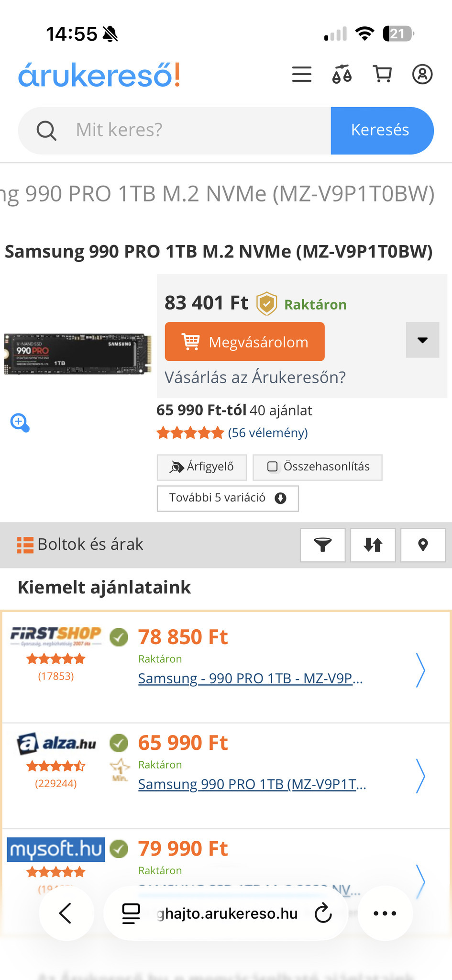The image size is (452, 980).
Task: Open the comparison scales icon
Action: 342,74
